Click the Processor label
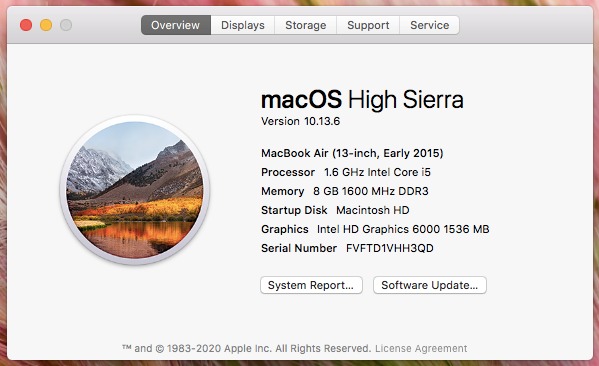The width and height of the screenshot is (599, 366). [288, 172]
